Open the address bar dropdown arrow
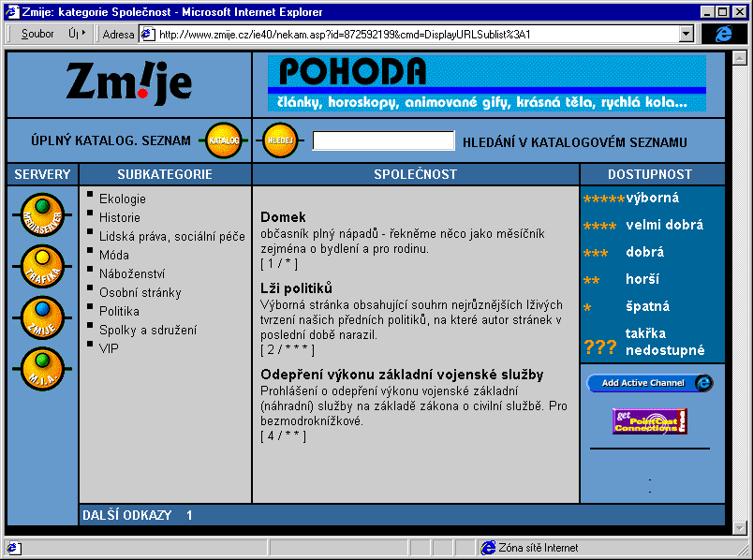 point(687,34)
